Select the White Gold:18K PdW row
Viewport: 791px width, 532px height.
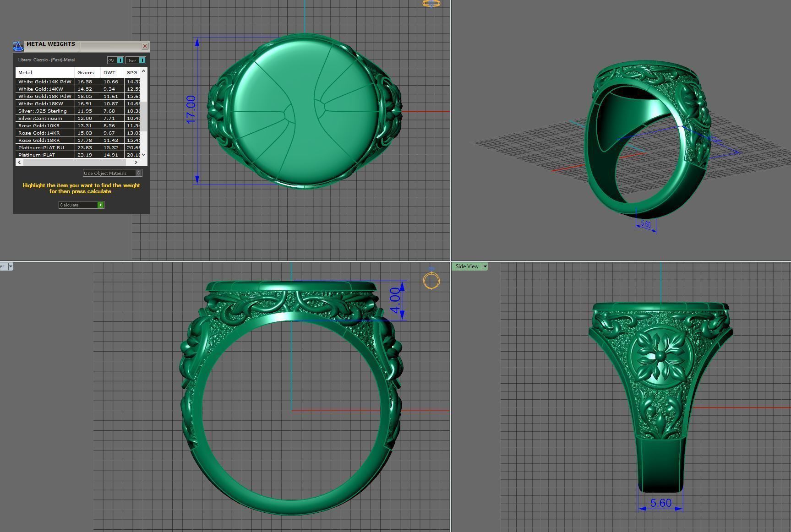tap(78, 96)
